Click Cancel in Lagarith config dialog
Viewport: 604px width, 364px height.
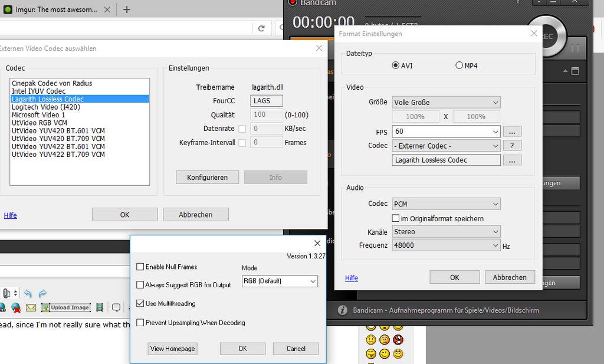point(296,349)
